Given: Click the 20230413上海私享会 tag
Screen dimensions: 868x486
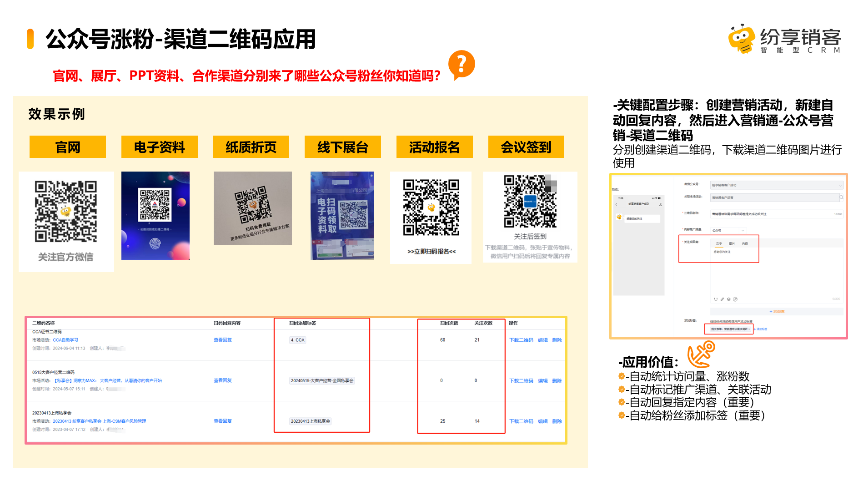Looking at the screenshot, I should click(x=310, y=421).
